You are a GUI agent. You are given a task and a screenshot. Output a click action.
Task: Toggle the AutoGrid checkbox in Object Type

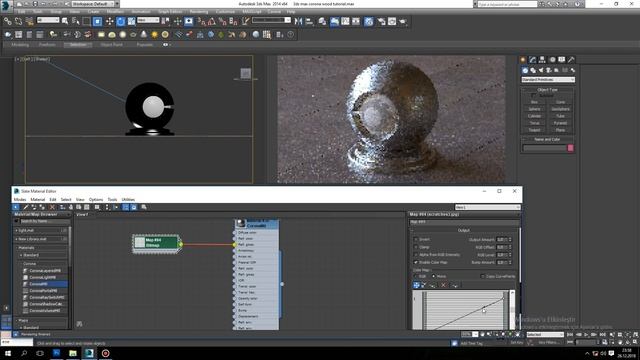point(533,96)
